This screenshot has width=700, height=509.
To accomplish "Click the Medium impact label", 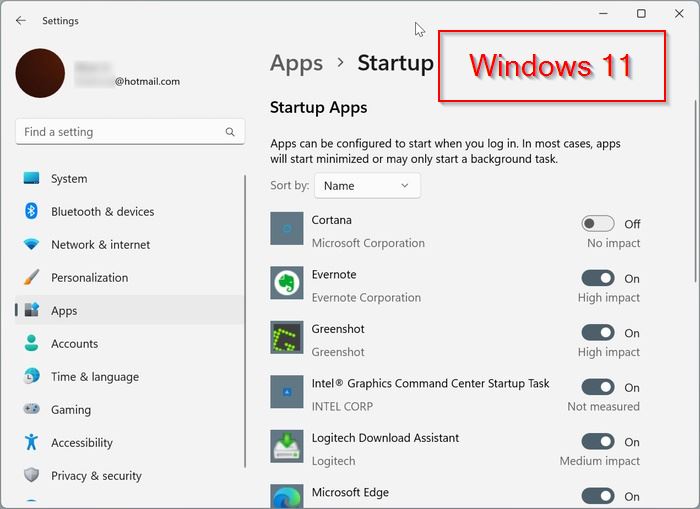I will click(x=600, y=461).
